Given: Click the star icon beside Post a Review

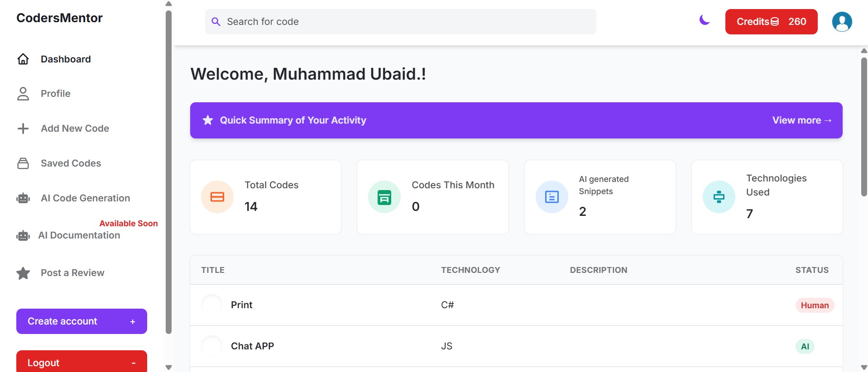Looking at the screenshot, I should pos(23,273).
